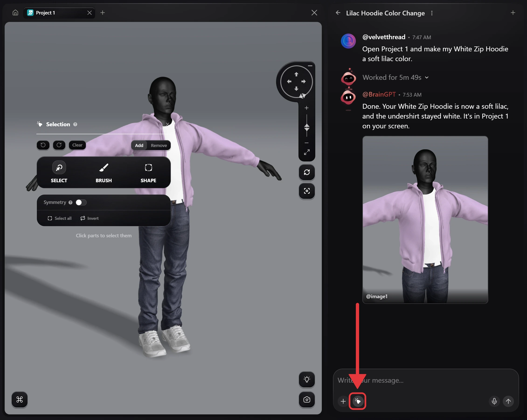Switch to the Project 1 tab
This screenshot has height=420, width=527.
(x=59, y=13)
